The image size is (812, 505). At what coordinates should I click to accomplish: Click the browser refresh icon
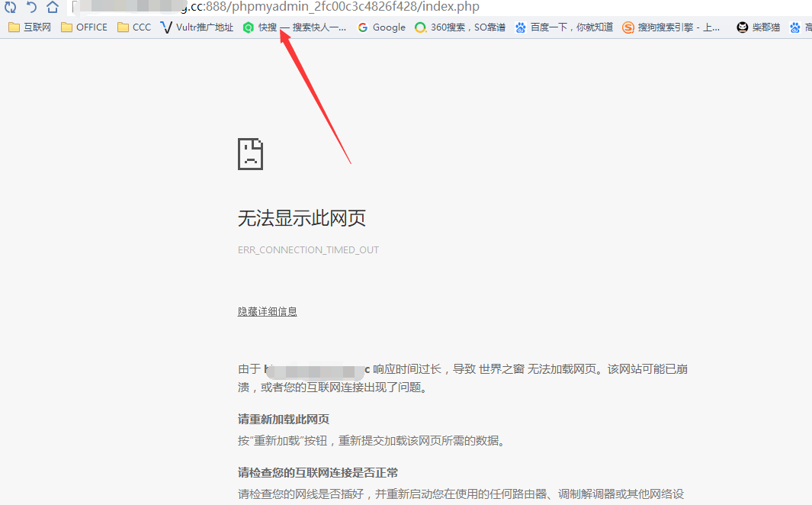(x=11, y=8)
